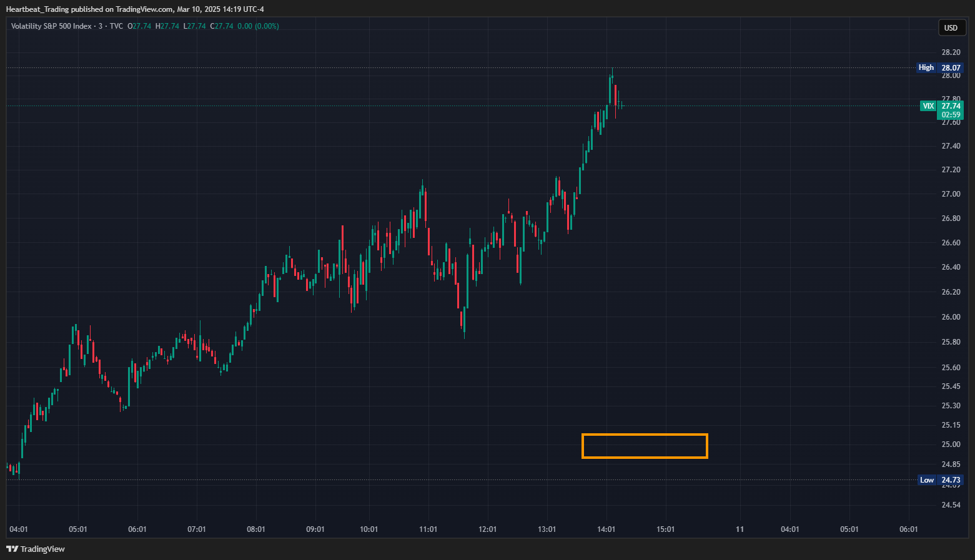
Task: Click the 04:01 time label at left
Action: 19,529
